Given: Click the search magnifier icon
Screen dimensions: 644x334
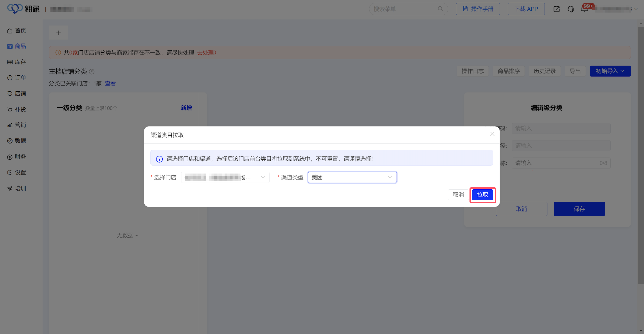Looking at the screenshot, I should point(441,9).
